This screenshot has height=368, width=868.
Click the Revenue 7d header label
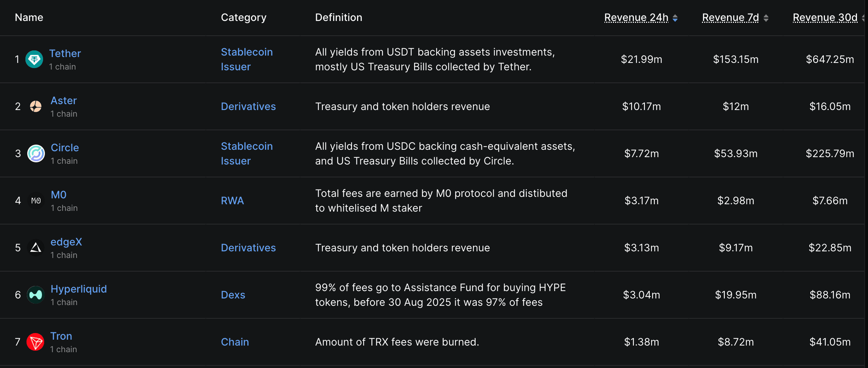730,18
